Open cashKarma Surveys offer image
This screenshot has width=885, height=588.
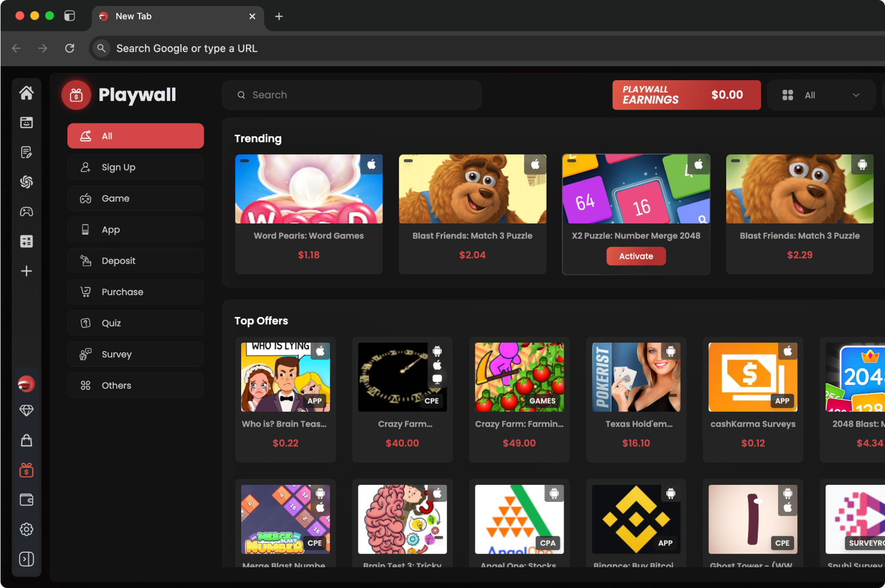coord(753,377)
